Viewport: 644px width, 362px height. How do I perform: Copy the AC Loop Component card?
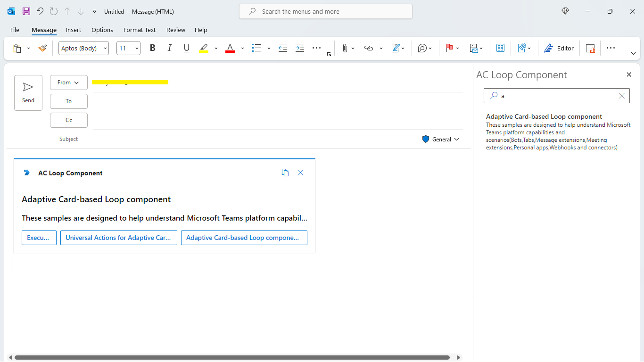point(285,173)
